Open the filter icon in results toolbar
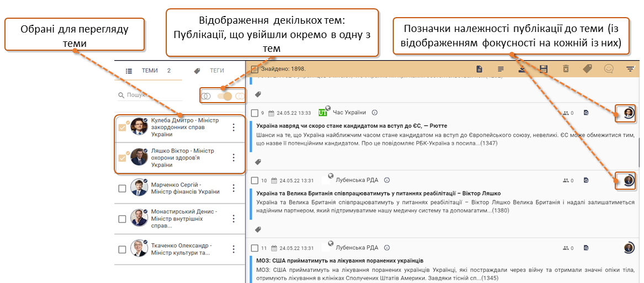The height and width of the screenshot is (283, 644). (x=630, y=69)
